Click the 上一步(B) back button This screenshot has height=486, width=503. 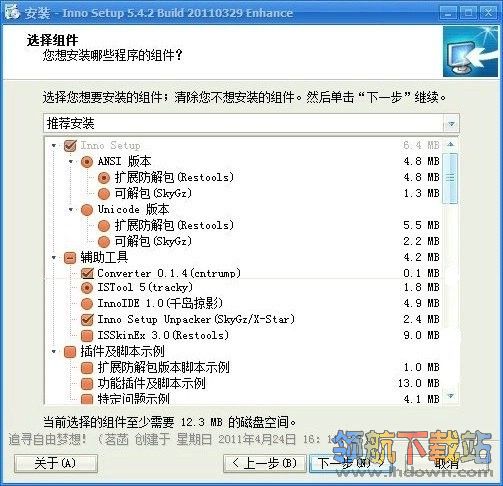click(x=265, y=463)
